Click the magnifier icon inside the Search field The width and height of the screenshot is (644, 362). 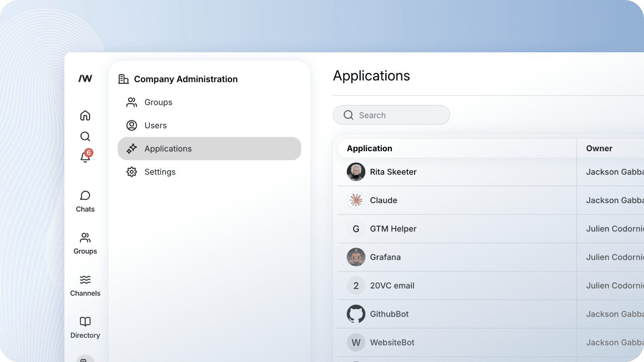[349, 115]
